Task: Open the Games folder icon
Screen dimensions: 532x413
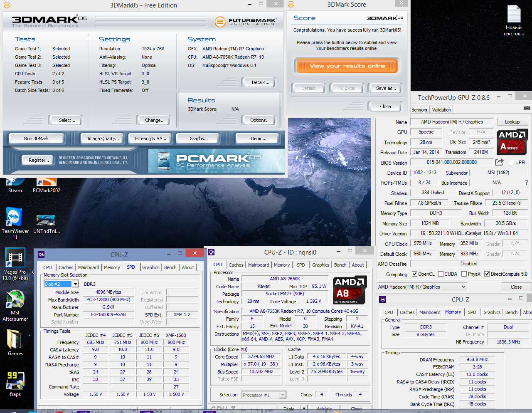Action: point(15,343)
